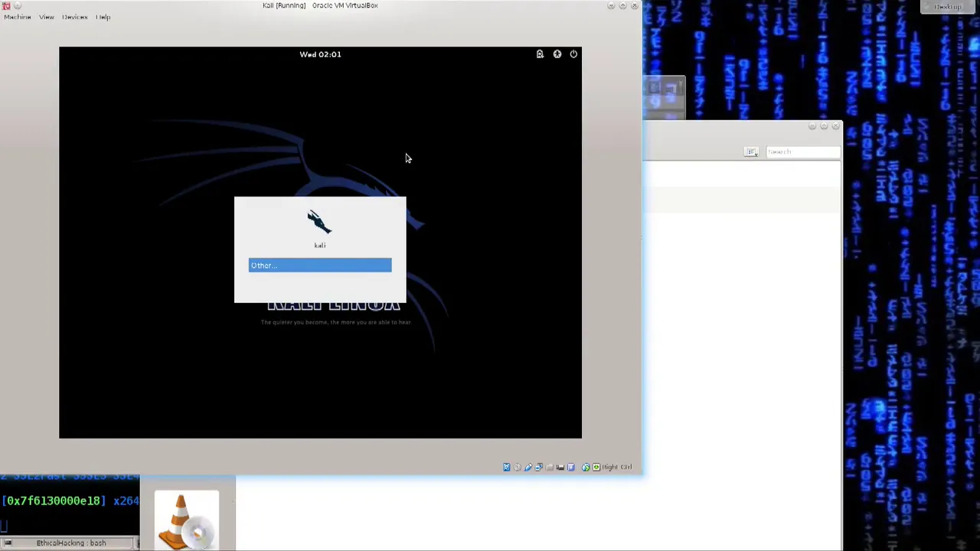This screenshot has width=980, height=551.
Task: Focus the Search field in background window
Action: [802, 152]
